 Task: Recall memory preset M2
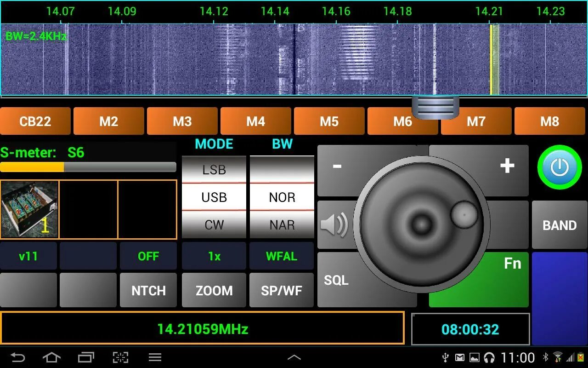pyautogui.click(x=109, y=121)
